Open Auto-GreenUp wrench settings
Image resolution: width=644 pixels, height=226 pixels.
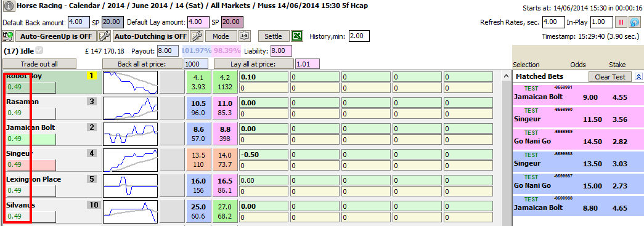click(104, 36)
